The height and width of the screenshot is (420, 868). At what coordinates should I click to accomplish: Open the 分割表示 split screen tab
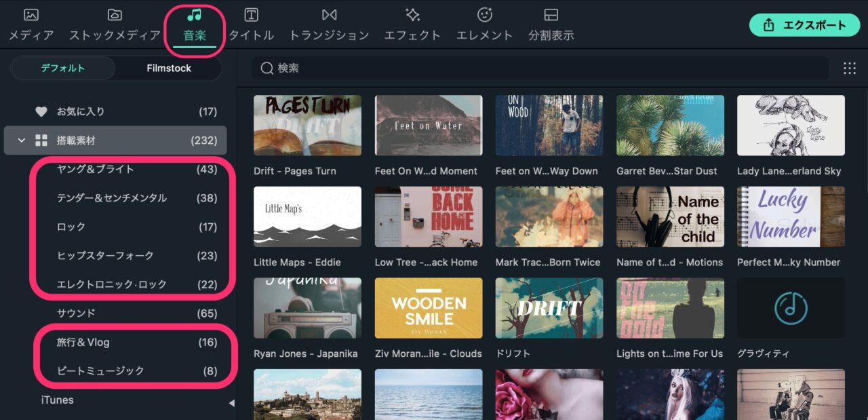point(551,25)
